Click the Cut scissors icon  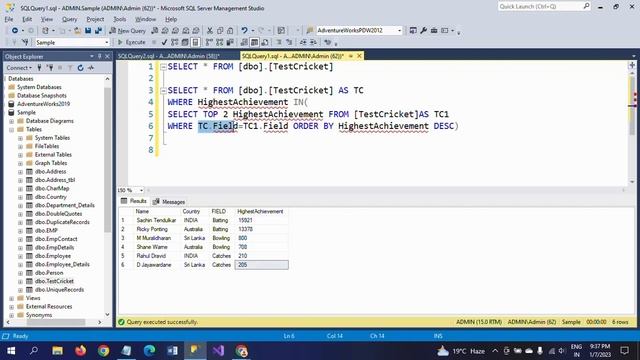tap(210, 31)
